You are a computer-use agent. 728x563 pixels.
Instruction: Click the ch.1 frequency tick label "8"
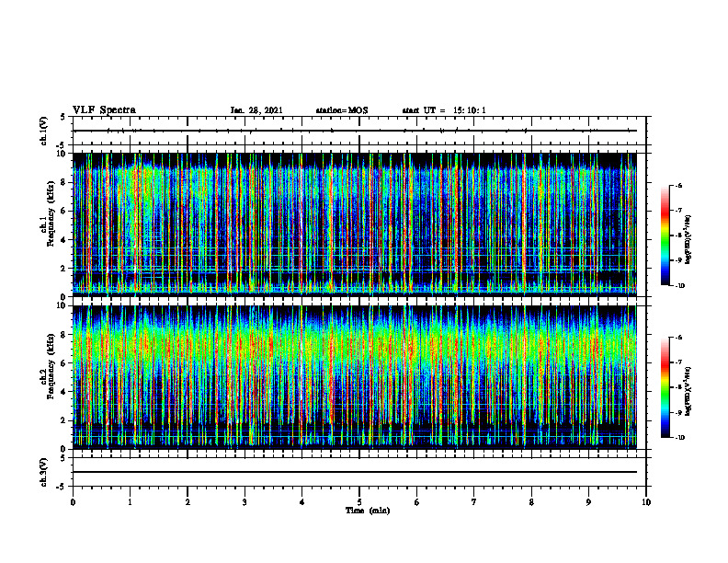[64, 182]
